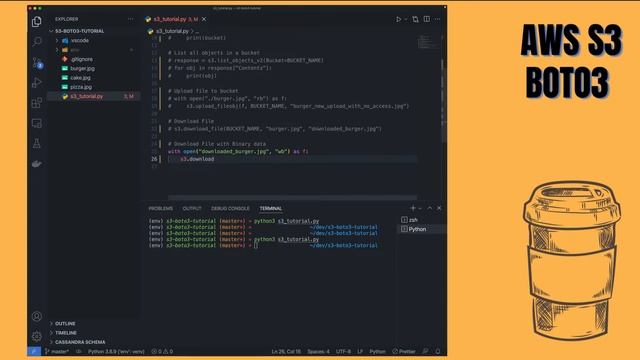The width and height of the screenshot is (640, 360).
Task: Click the Explorer panel title
Action: (67, 19)
